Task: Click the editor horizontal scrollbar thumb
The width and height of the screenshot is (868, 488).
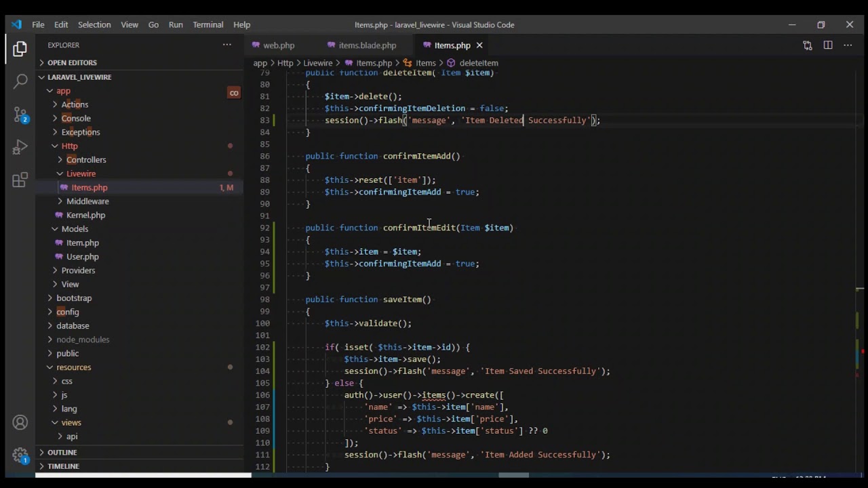Action: (x=513, y=475)
